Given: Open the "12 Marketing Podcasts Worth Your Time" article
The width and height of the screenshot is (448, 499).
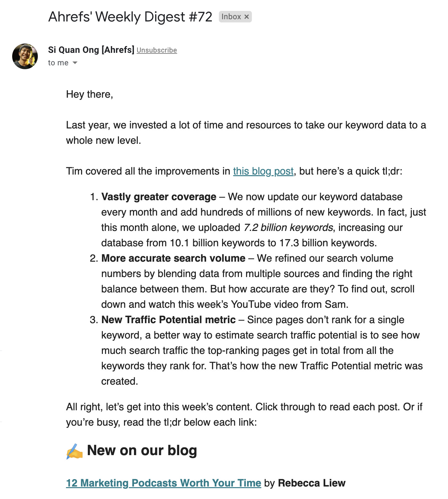Looking at the screenshot, I should 163,483.
